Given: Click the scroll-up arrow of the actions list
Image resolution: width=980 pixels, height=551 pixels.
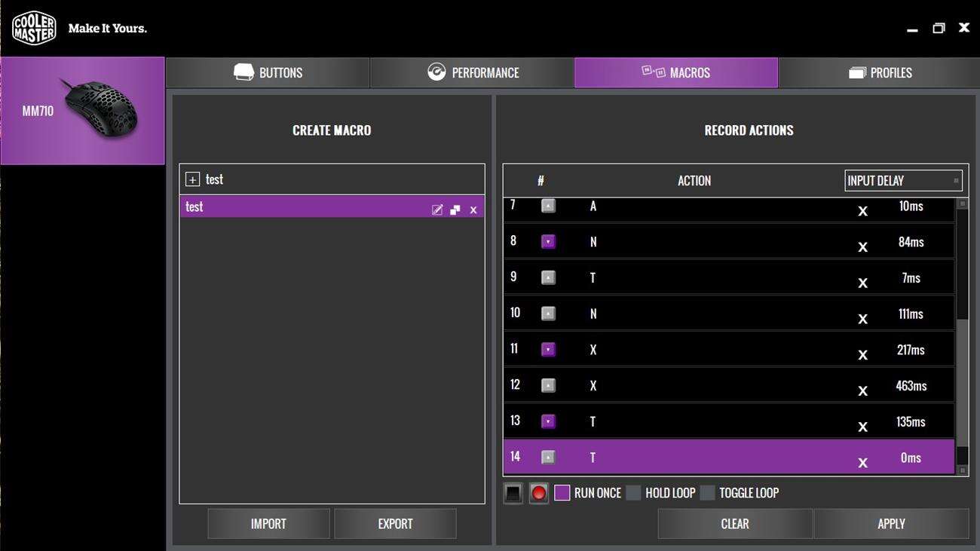Looking at the screenshot, I should coord(962,204).
